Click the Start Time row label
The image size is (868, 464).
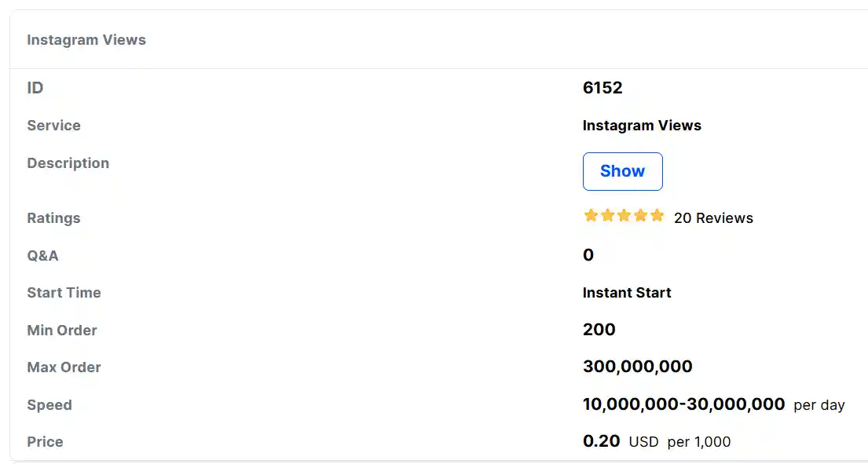click(64, 293)
